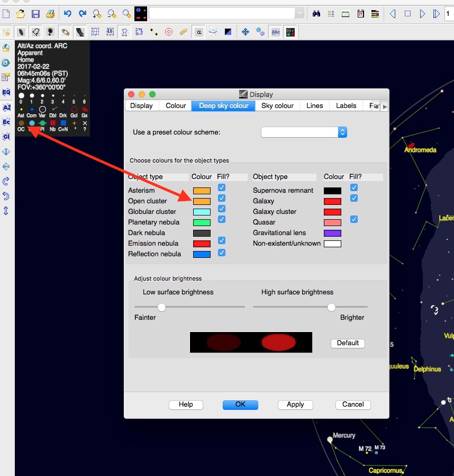
Task: Play animation forward with the right triangle
Action: pos(422,14)
